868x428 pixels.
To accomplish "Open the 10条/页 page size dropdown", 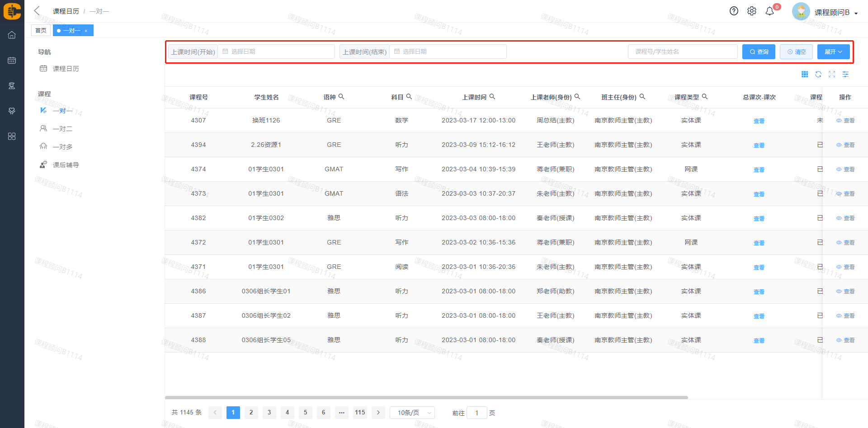I will [412, 413].
